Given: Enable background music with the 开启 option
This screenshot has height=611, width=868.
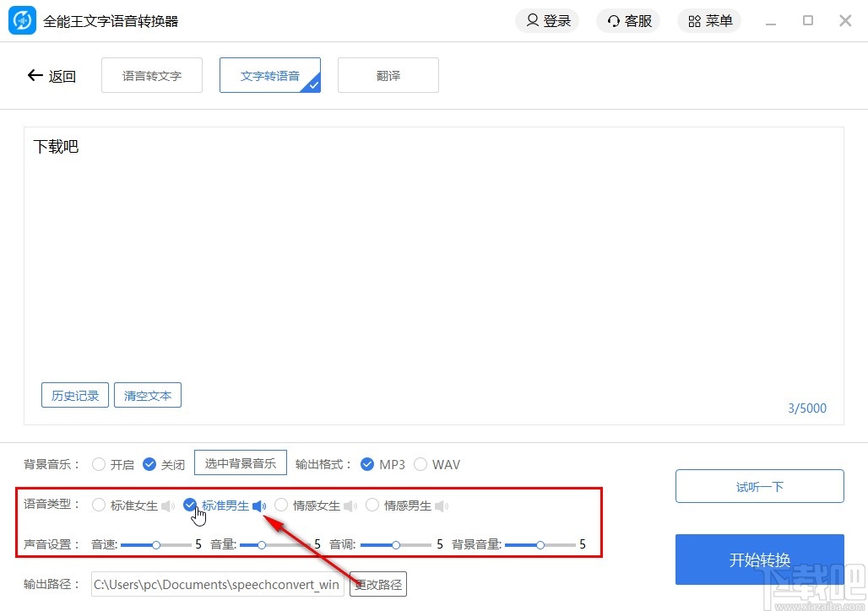Looking at the screenshot, I should click(x=100, y=463).
